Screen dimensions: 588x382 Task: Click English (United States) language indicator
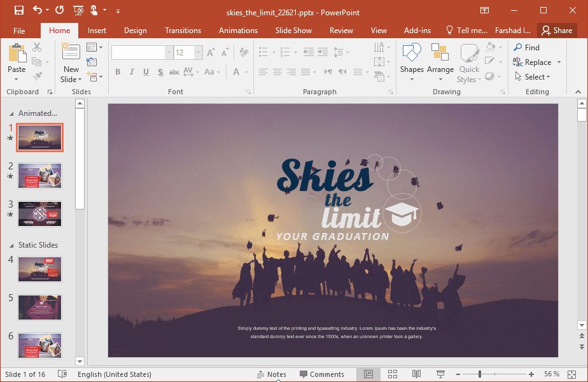[x=115, y=374]
